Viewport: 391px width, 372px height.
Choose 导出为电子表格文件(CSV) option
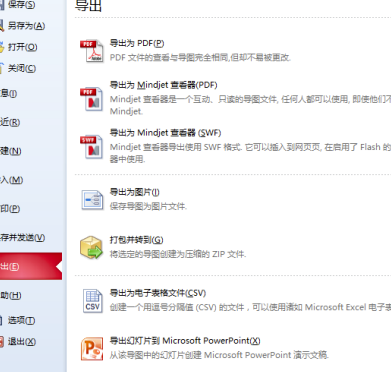[158, 293]
